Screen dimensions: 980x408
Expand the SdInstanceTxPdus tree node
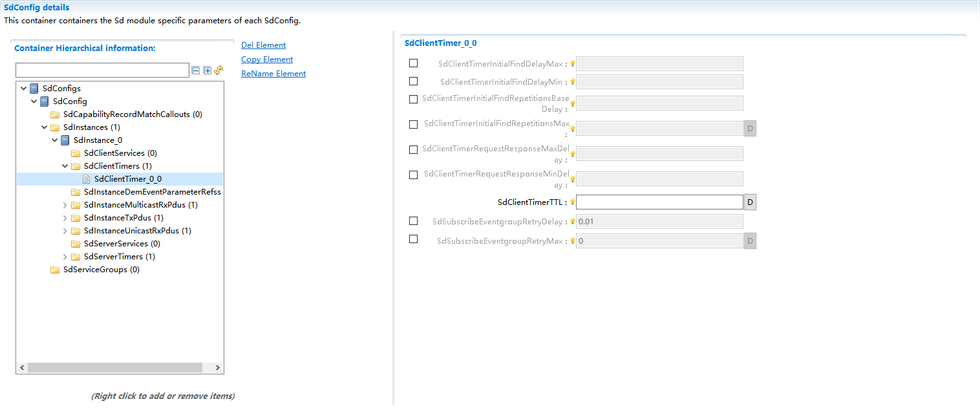click(x=65, y=217)
